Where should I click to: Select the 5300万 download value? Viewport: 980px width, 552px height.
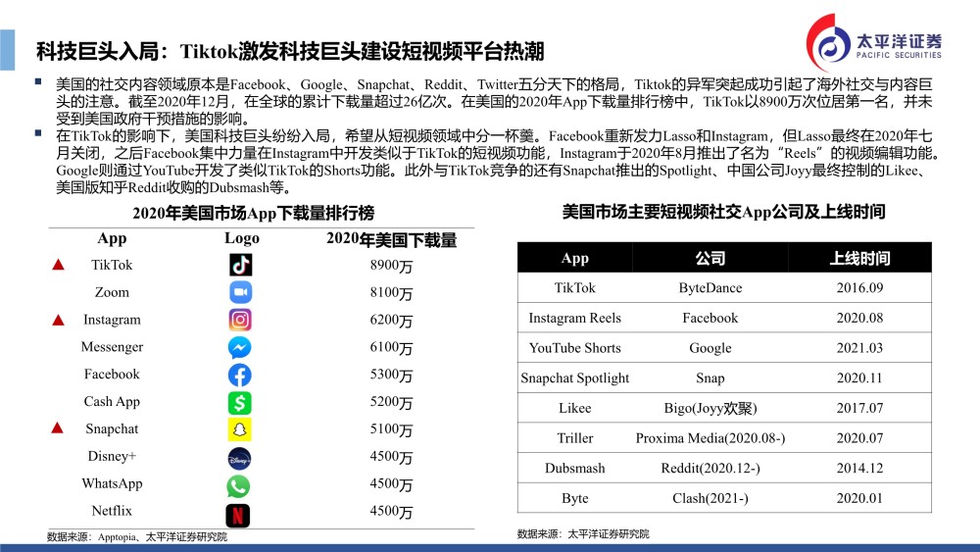[391, 375]
